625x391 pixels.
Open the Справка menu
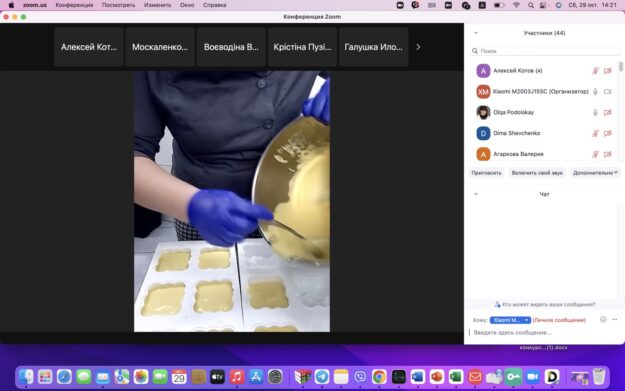click(x=214, y=5)
